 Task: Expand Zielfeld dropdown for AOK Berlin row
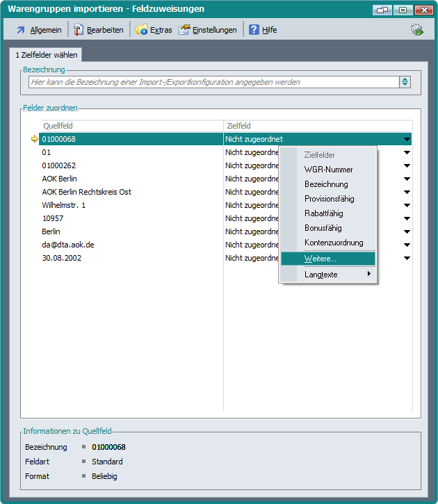pos(407,179)
